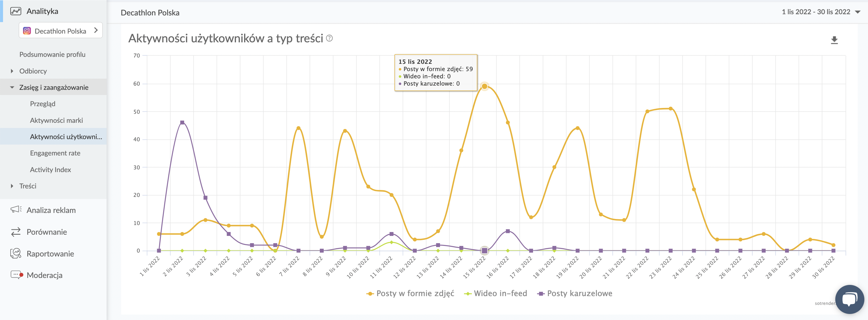Click the Analityka chart icon
Viewport: 868px width, 320px height.
coord(15,11)
